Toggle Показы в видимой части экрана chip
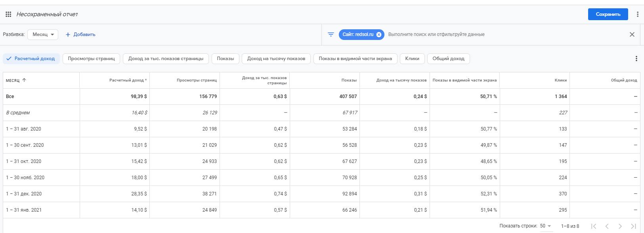The width and height of the screenshot is (644, 233). pyautogui.click(x=355, y=59)
